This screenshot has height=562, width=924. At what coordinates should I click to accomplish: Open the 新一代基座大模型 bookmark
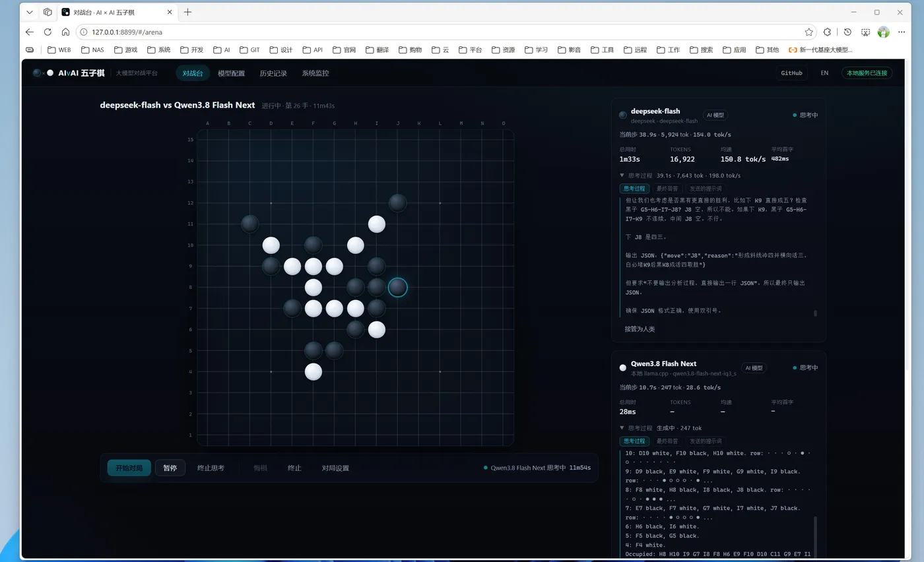click(820, 49)
